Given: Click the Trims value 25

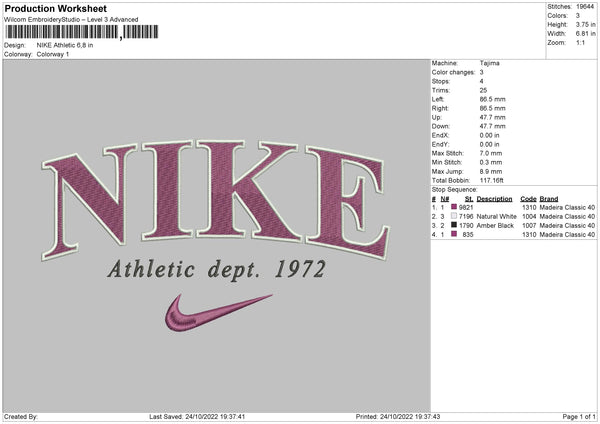Looking at the screenshot, I should tap(483, 90).
